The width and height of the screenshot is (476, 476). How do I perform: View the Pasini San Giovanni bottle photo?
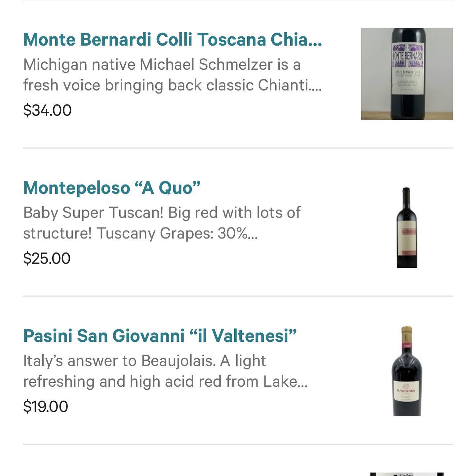(407, 371)
